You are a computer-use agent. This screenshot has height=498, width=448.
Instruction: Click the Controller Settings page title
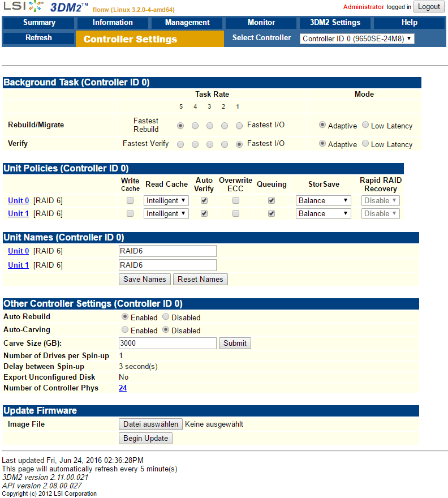tap(130, 39)
